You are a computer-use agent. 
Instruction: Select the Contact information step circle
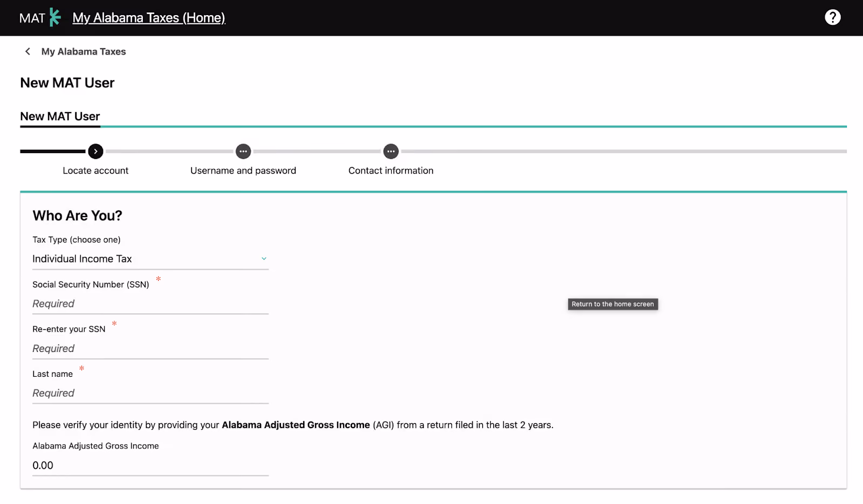[391, 151]
